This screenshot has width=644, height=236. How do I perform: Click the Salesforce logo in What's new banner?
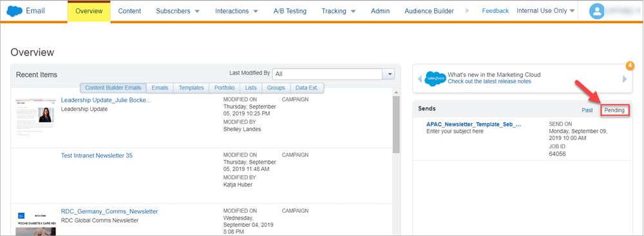coord(435,78)
